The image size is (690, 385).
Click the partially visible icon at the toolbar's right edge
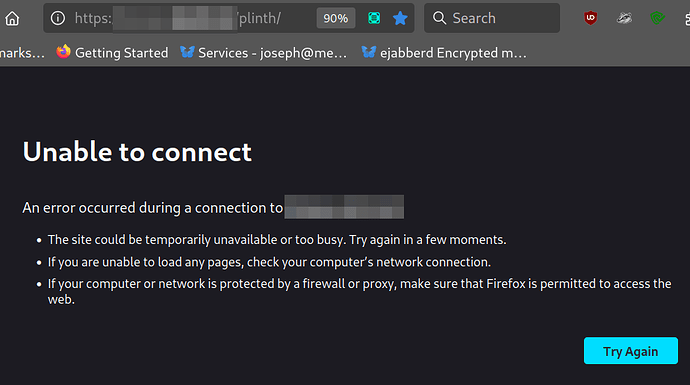click(x=687, y=18)
